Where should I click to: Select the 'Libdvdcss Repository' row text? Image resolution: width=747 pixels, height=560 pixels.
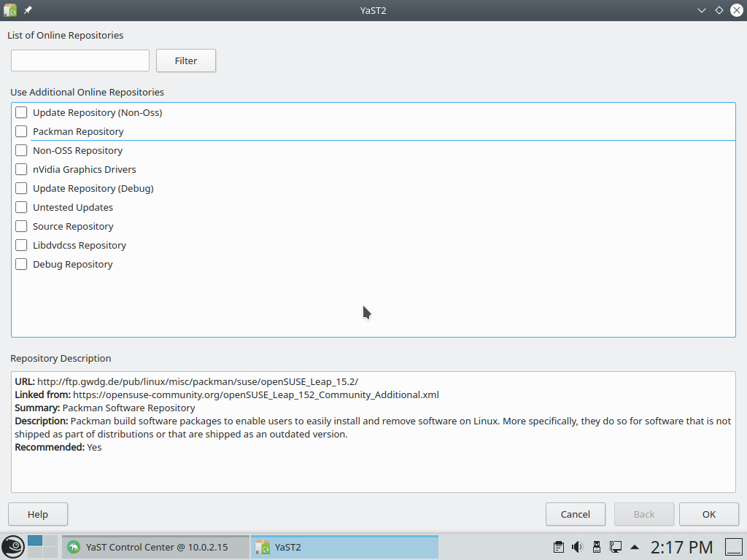coord(80,245)
